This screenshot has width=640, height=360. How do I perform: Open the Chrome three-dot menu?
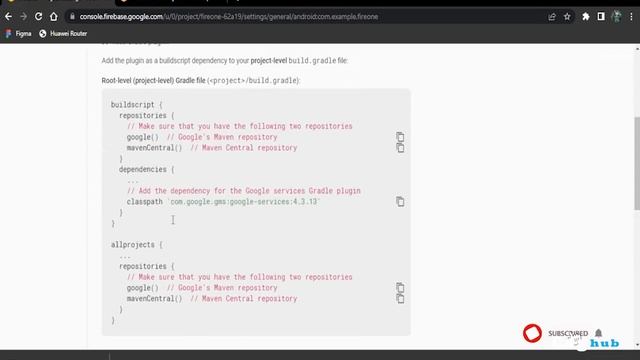[631, 17]
